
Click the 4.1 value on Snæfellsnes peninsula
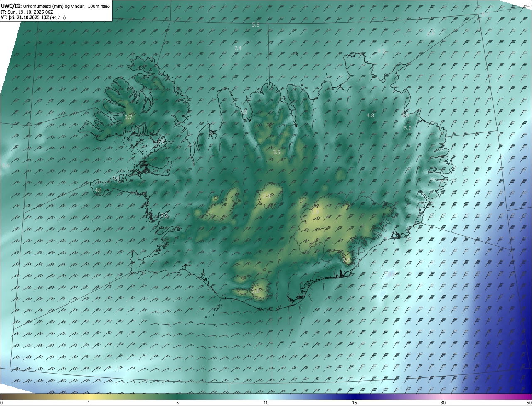(99, 191)
